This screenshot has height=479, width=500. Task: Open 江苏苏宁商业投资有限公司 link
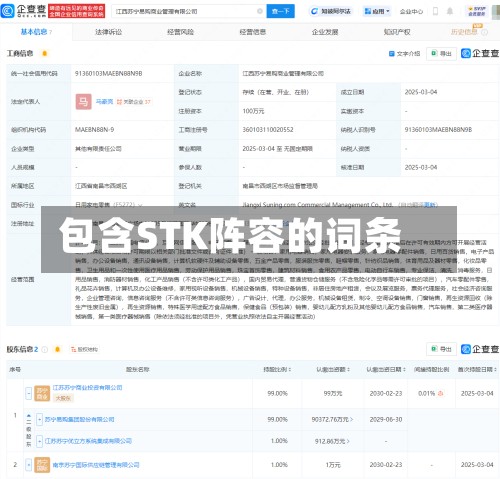87,388
